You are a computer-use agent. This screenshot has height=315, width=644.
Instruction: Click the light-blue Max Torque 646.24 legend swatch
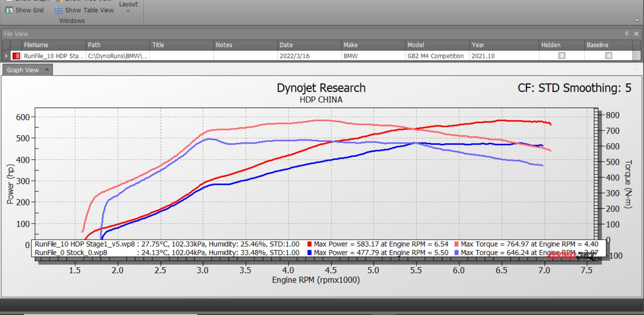(x=456, y=253)
